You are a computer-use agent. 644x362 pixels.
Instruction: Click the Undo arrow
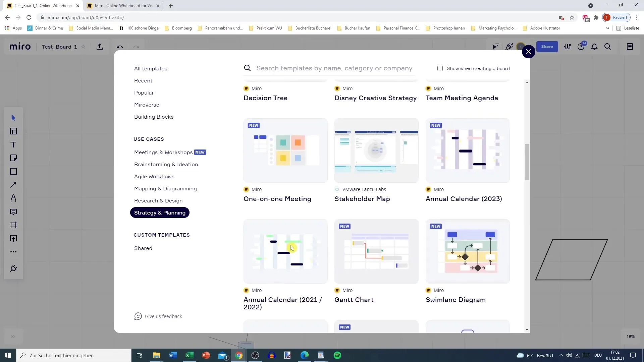(120, 47)
